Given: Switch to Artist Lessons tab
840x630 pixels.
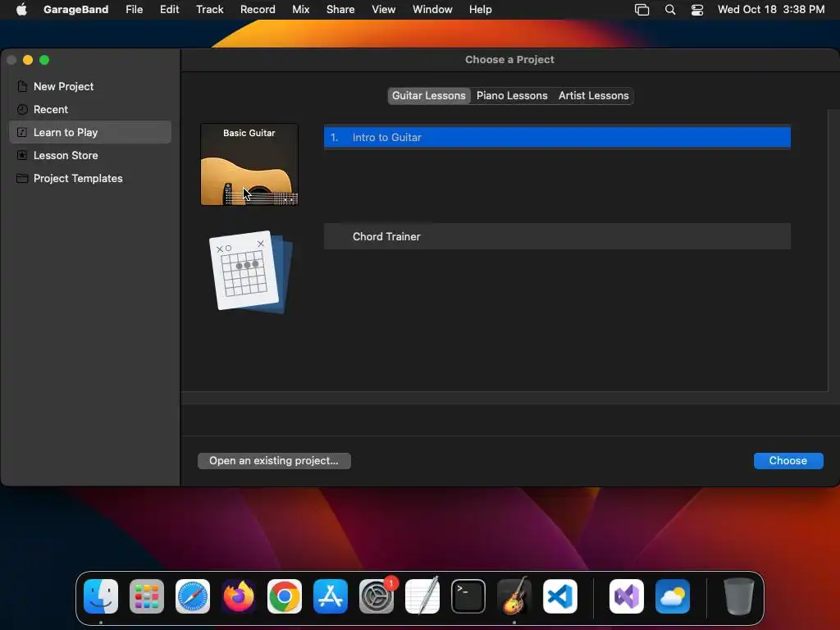Looking at the screenshot, I should coord(593,95).
